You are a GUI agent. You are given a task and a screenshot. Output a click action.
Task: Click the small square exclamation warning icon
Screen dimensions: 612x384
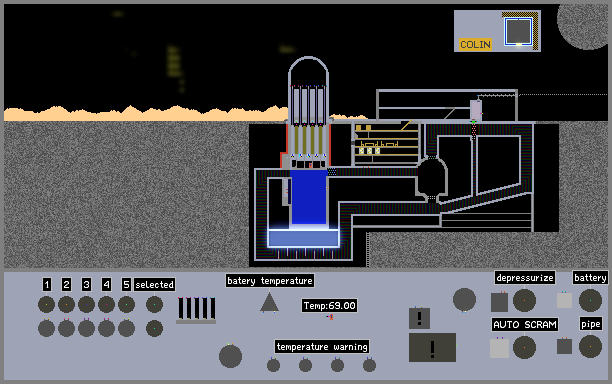tap(420, 318)
